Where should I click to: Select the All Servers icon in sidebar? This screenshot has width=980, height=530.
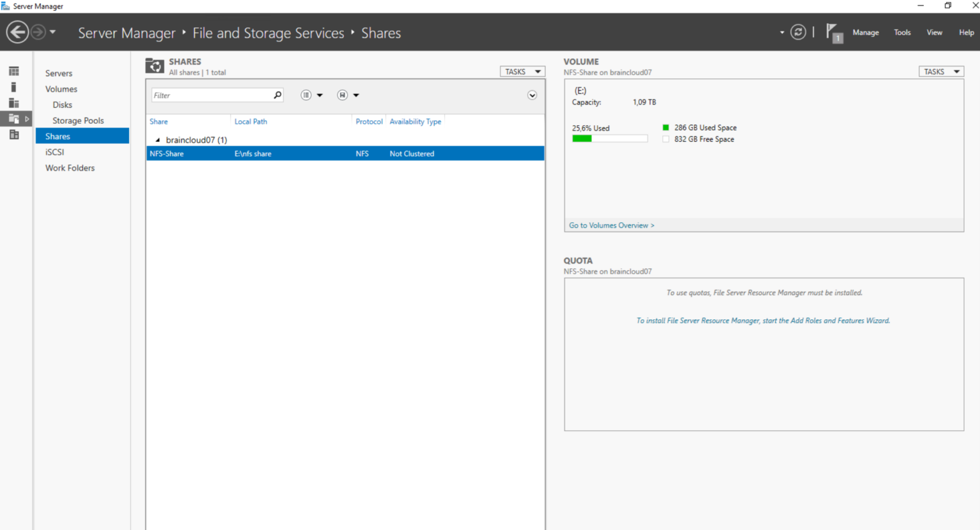13,103
